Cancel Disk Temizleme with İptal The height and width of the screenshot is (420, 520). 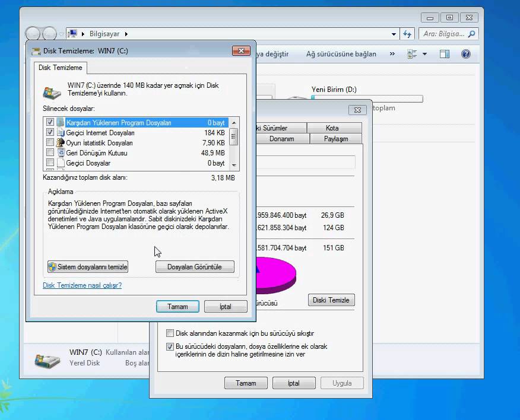[226, 307]
